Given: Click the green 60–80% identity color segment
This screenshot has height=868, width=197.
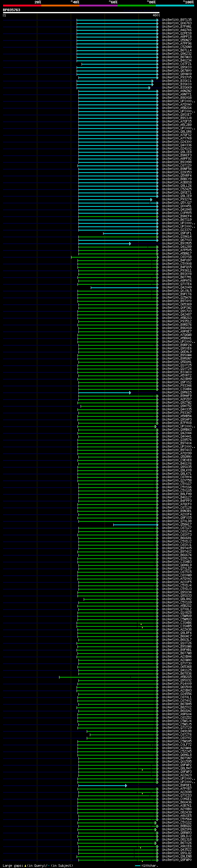Looking at the screenshot, I should [x=137, y=6].
